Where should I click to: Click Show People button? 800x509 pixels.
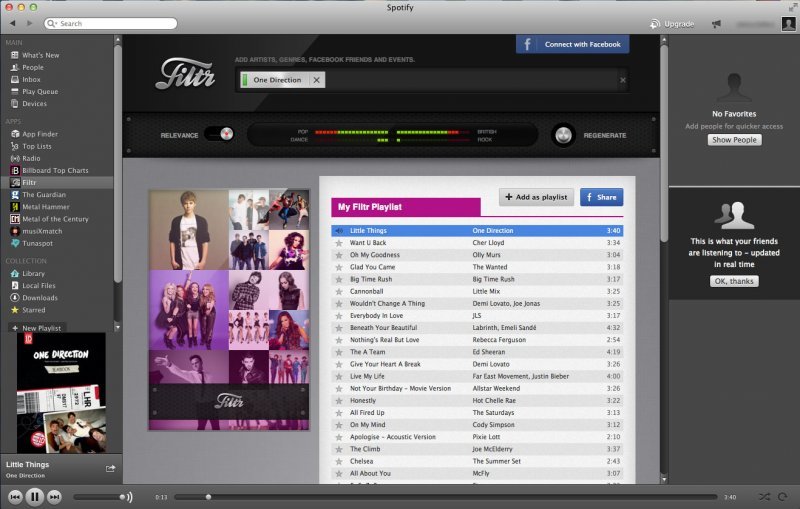click(734, 140)
